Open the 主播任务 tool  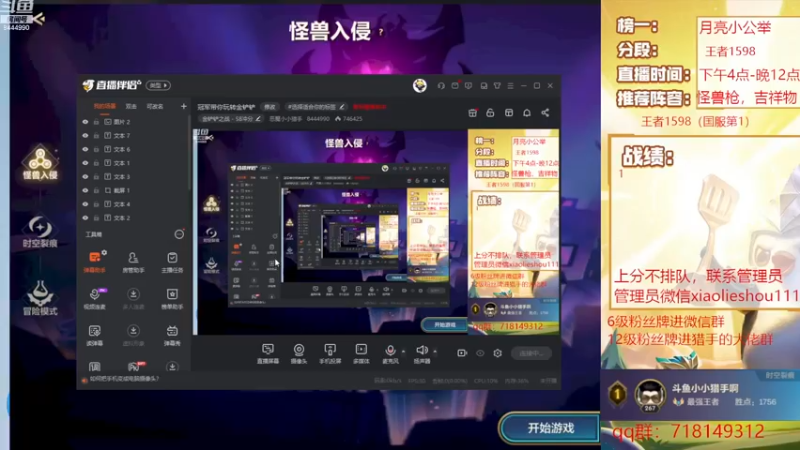(x=172, y=262)
